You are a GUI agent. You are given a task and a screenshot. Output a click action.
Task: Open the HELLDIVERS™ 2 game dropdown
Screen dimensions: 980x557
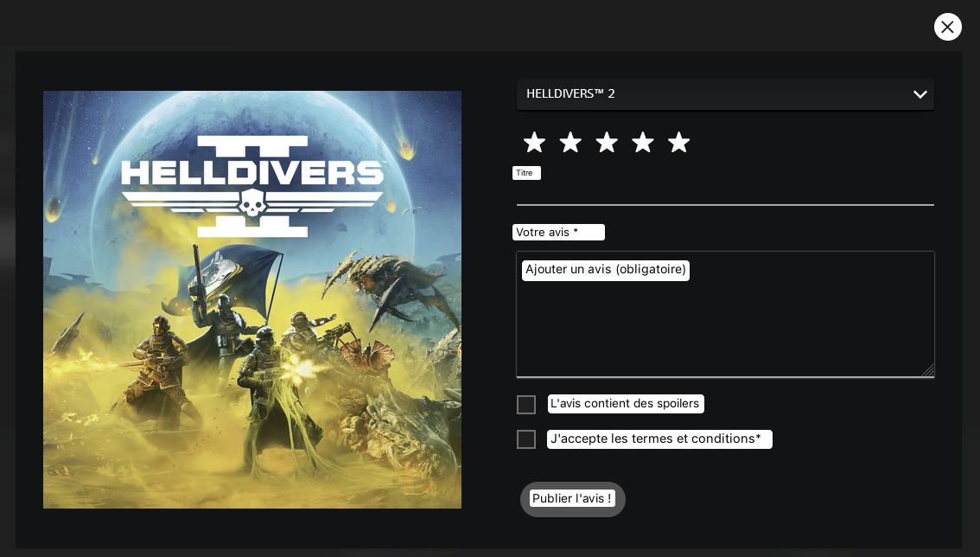[709, 94]
